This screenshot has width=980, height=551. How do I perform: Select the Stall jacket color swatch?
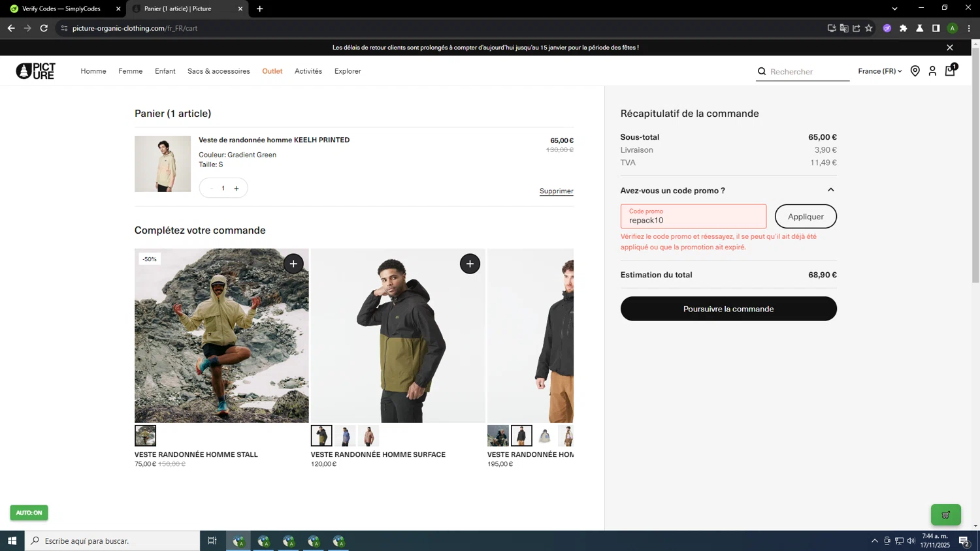(x=145, y=435)
